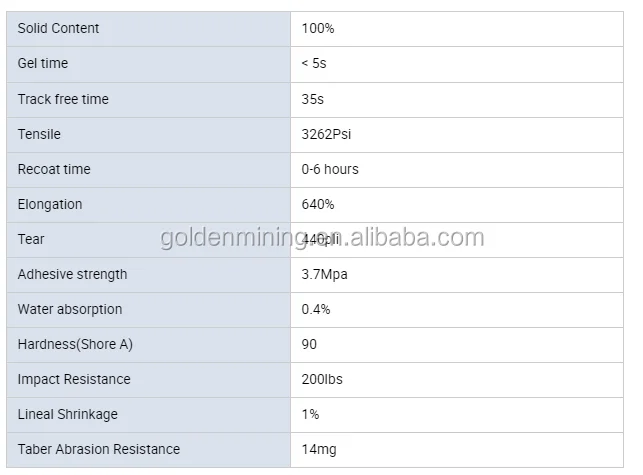This screenshot has height=475, width=643.
Task: Click the Gel time row label
Action: 42,63
